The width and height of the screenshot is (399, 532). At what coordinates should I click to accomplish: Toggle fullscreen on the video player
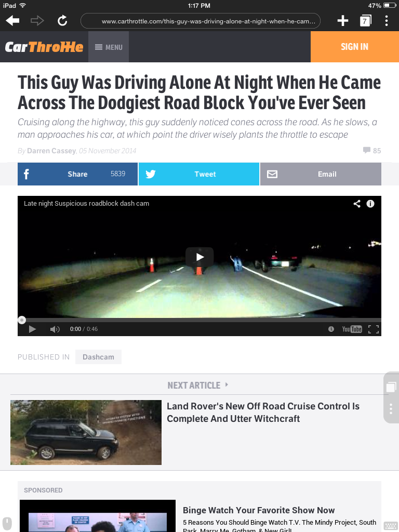pos(374,329)
